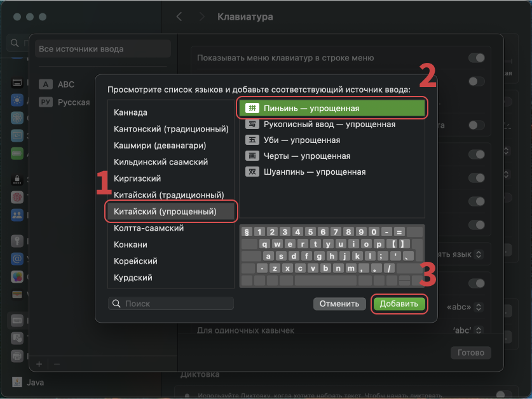Open Dock icon in settings sidebar
Image resolution: width=532 pixels, height=399 pixels.
click(17, 83)
